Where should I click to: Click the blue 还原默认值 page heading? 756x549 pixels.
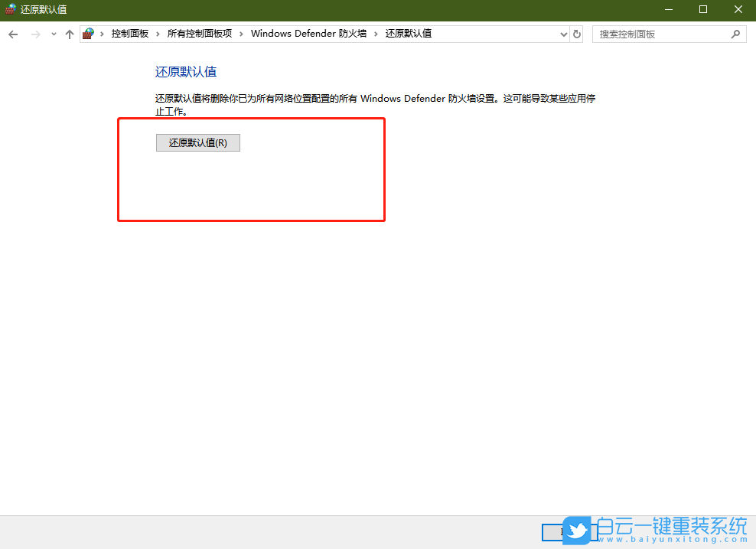186,70
